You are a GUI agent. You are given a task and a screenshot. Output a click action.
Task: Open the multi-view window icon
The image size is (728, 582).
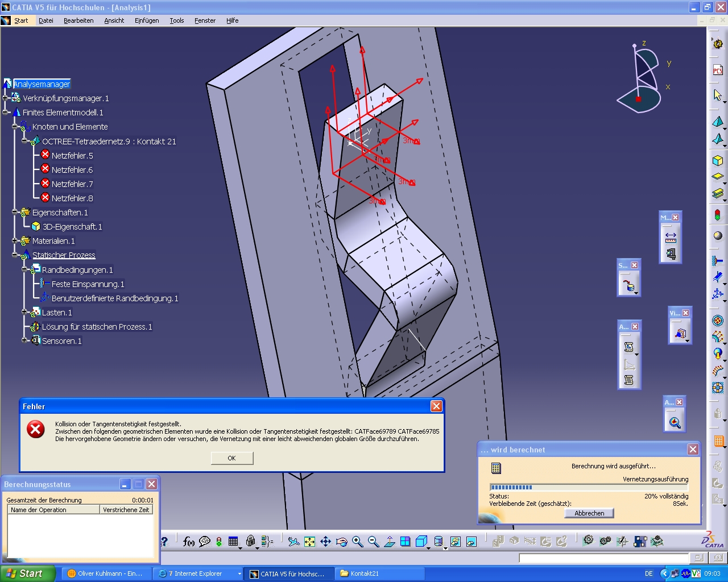(406, 542)
